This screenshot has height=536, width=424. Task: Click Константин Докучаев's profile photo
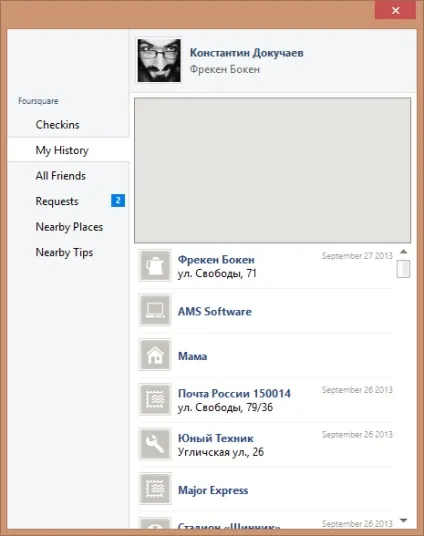(x=159, y=60)
